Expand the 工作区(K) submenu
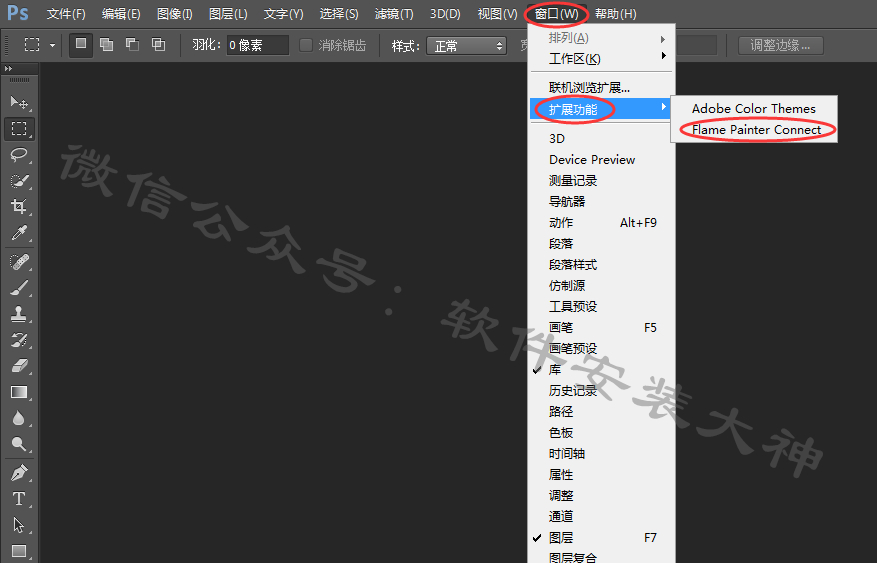This screenshot has width=877, height=563. pos(601,59)
